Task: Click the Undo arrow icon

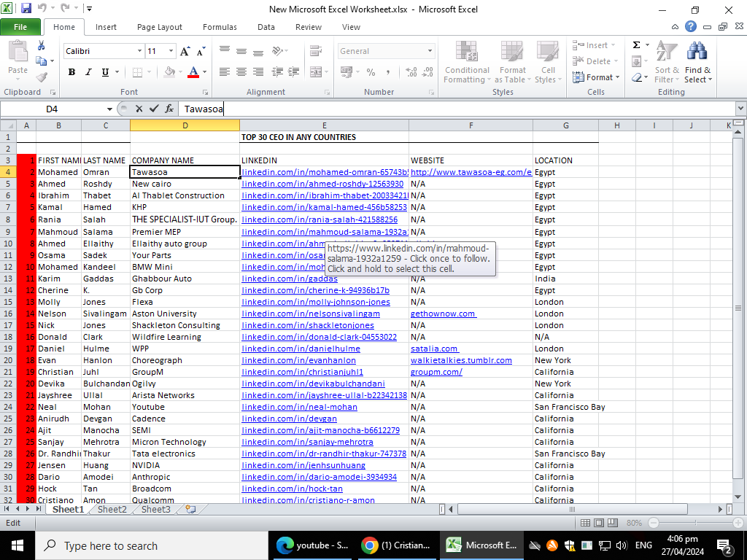Action: [x=42, y=8]
